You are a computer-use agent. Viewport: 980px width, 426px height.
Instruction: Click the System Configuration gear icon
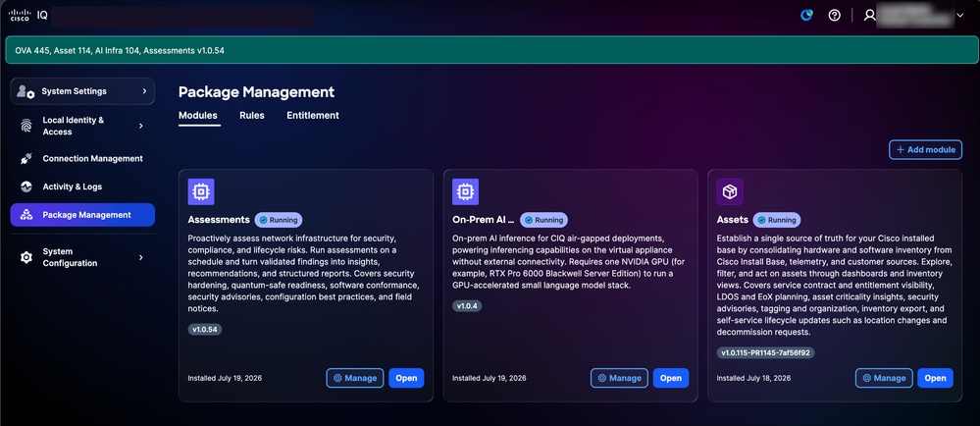click(x=26, y=257)
